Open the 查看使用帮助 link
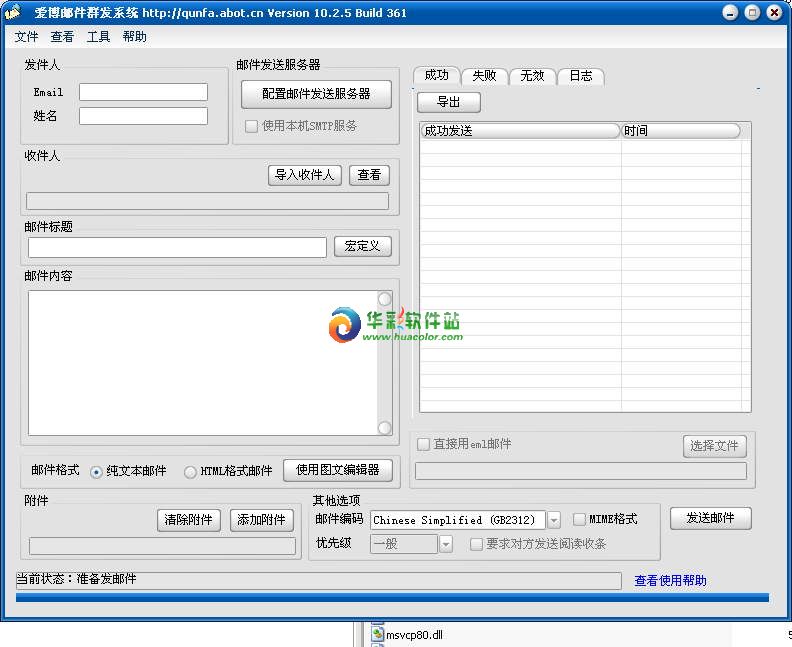The height and width of the screenshot is (647, 792). (670, 581)
